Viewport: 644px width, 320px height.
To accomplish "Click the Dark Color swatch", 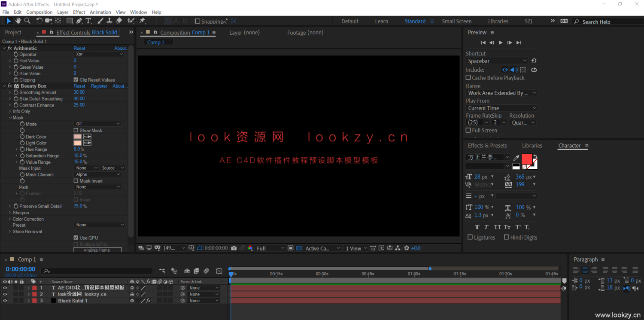I will pos(78,137).
